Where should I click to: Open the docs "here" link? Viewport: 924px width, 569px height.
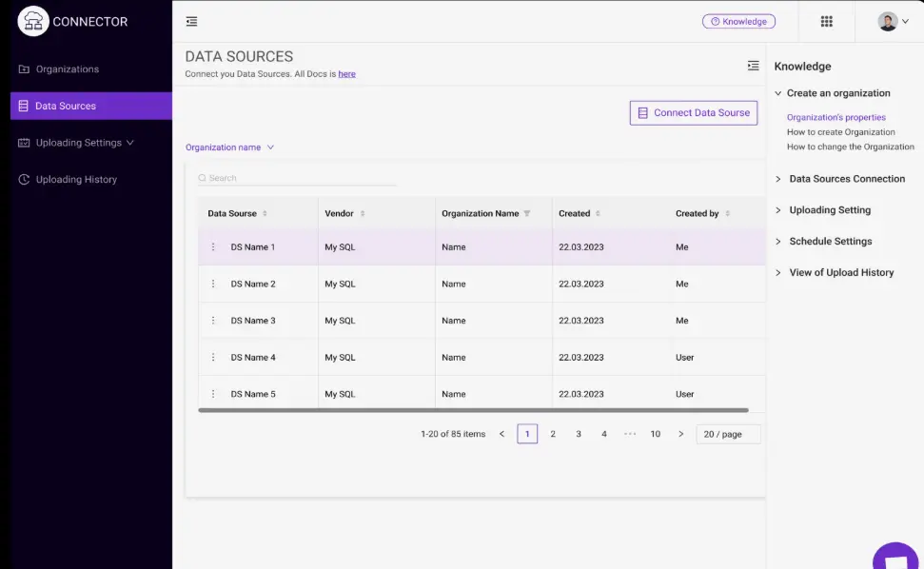[346, 74]
